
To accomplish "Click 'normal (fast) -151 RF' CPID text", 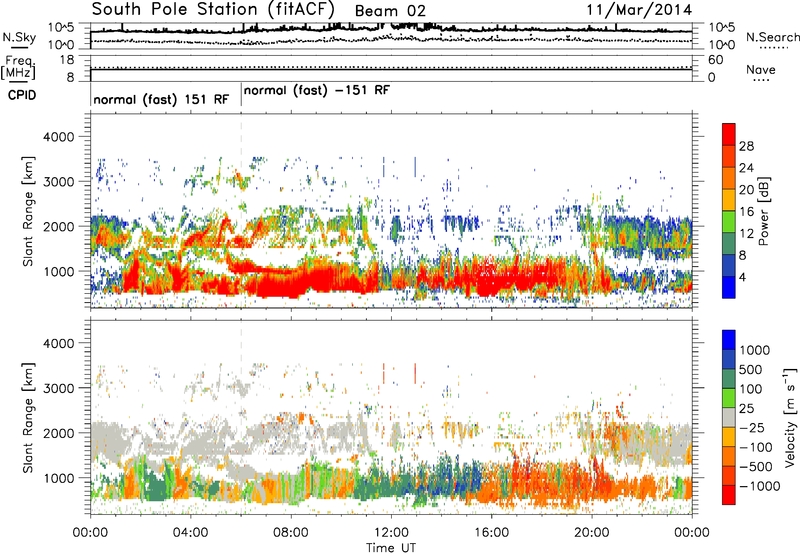I will pos(317,90).
